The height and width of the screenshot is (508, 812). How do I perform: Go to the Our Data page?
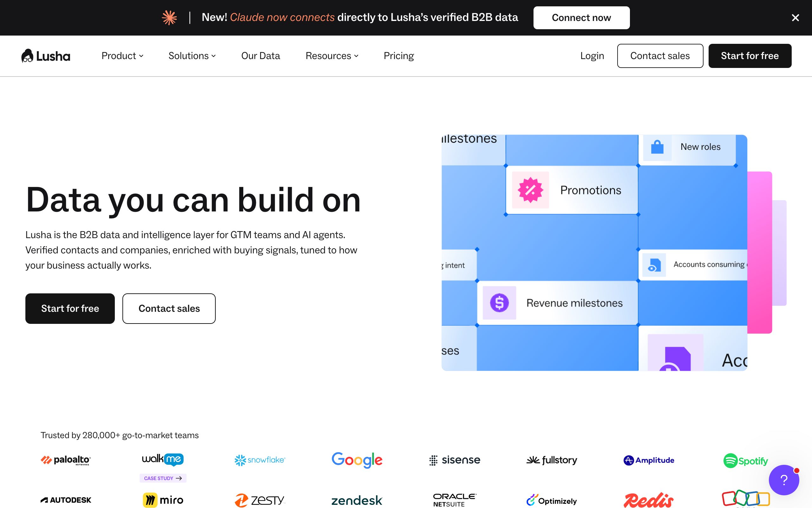click(260, 56)
